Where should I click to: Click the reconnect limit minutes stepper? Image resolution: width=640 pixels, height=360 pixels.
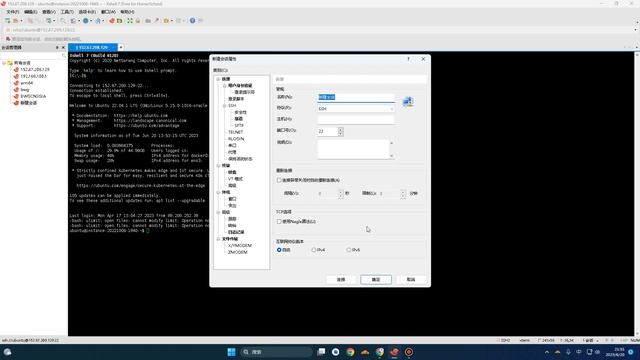[x=403, y=193]
